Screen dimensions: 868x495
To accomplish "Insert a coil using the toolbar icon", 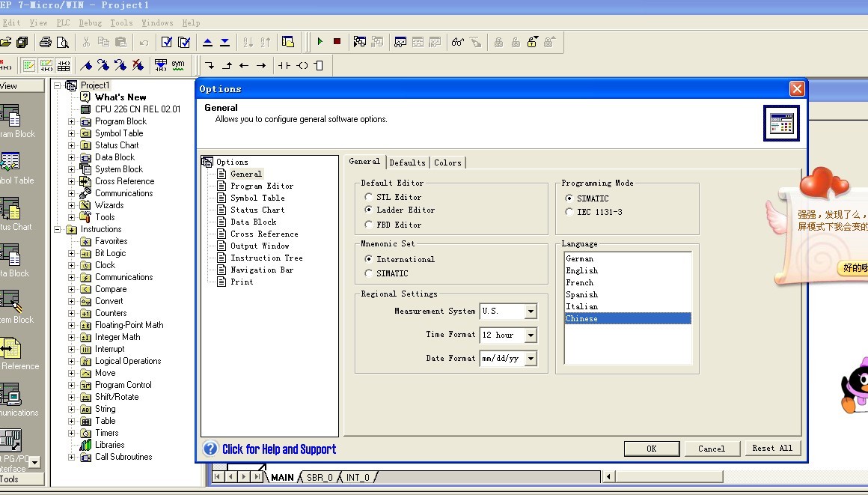I will pos(302,66).
